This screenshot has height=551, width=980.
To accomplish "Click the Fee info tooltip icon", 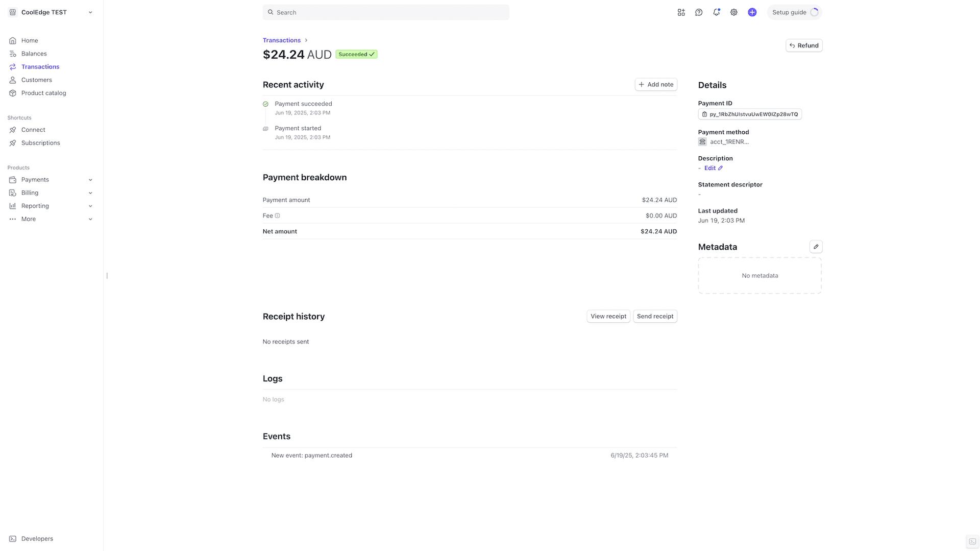I will [278, 215].
